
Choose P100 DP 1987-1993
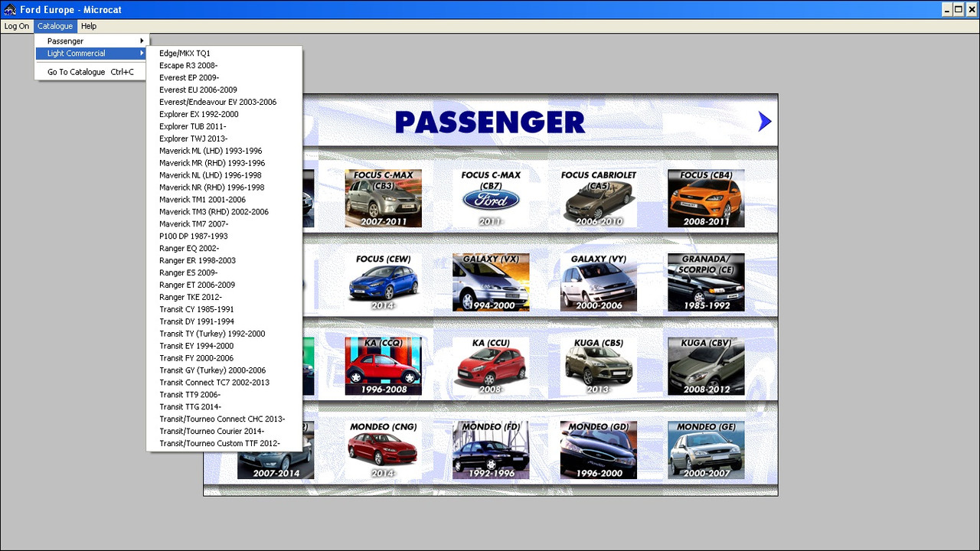[x=224, y=236]
